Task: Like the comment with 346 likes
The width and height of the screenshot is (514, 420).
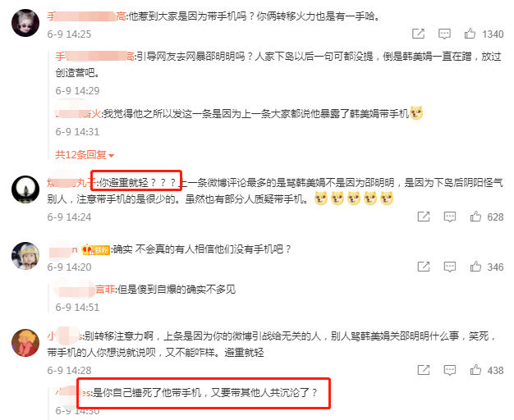Action: coord(475,267)
